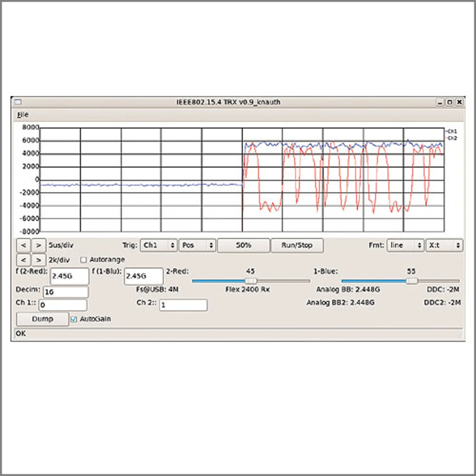Expand the Fmt line format dropdown
This screenshot has height=476, width=476.
[405, 245]
